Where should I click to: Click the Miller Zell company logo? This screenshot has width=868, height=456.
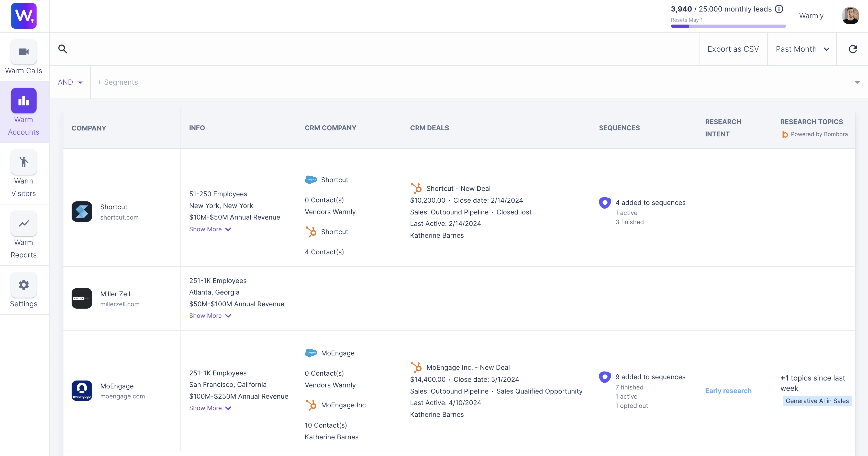point(82,298)
